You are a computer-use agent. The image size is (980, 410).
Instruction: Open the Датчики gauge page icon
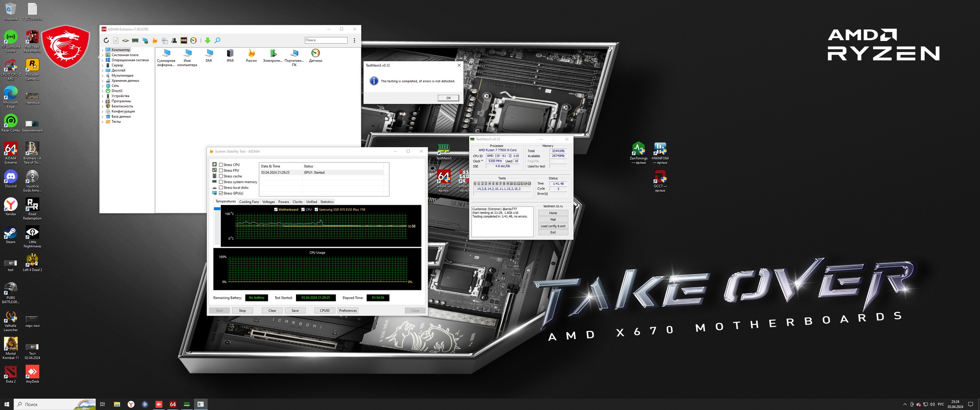tap(315, 56)
